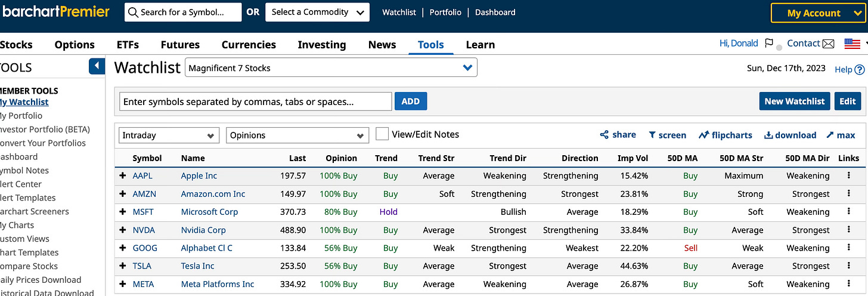Open Symbol Notes in sidebar
Screen dimensions: 868x296
point(24,170)
